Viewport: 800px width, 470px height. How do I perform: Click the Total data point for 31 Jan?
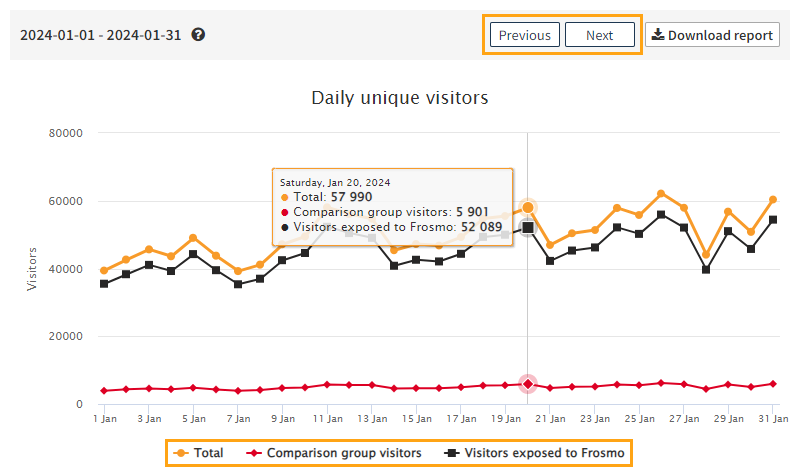click(772, 200)
